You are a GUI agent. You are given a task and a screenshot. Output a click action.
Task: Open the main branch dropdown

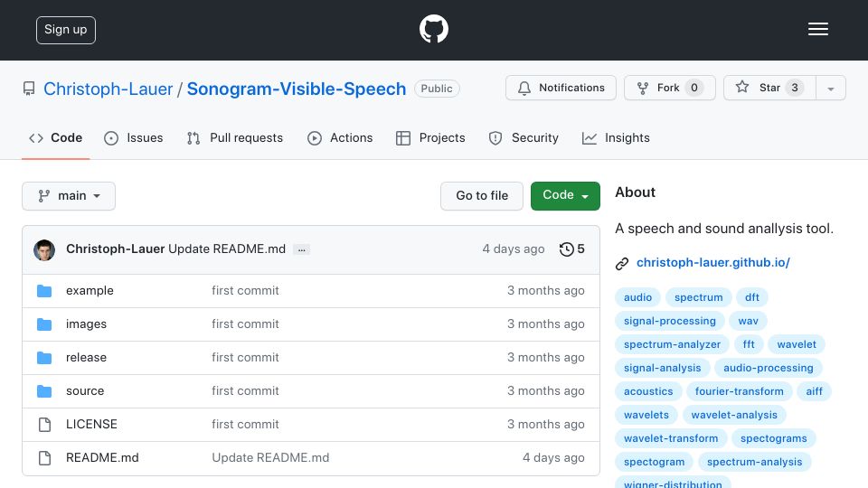pyautogui.click(x=69, y=196)
